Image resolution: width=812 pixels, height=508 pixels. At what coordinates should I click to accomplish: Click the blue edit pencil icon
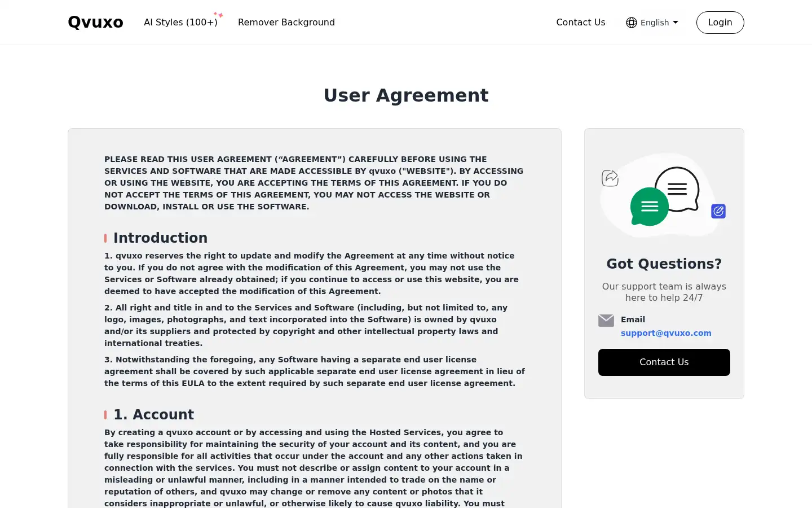pos(718,211)
